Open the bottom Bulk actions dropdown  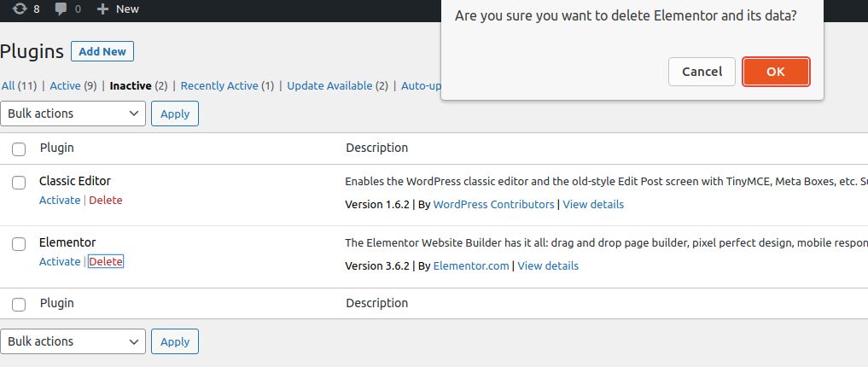click(x=73, y=341)
